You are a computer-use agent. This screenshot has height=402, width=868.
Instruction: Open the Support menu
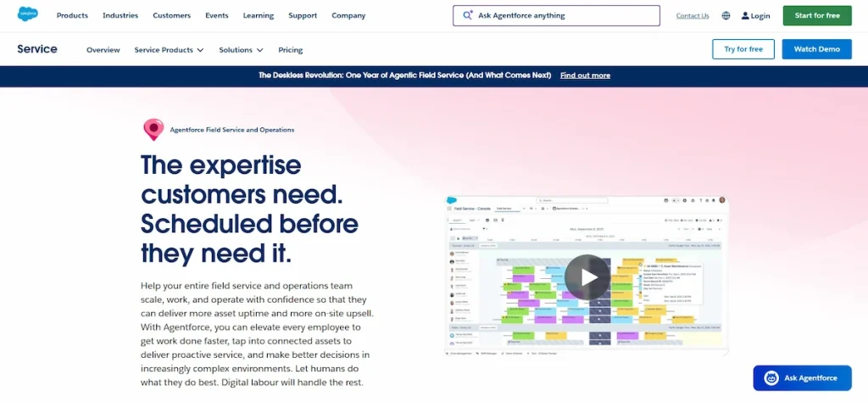click(303, 15)
